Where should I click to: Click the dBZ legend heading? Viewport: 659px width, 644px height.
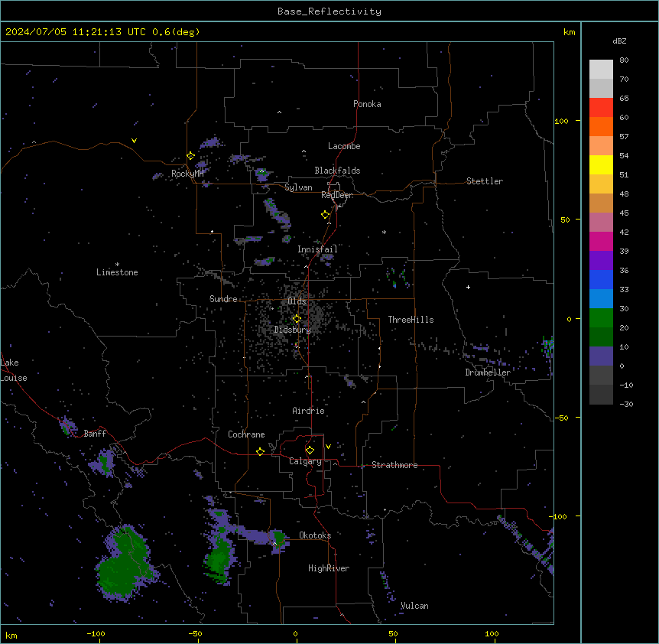[x=619, y=41]
